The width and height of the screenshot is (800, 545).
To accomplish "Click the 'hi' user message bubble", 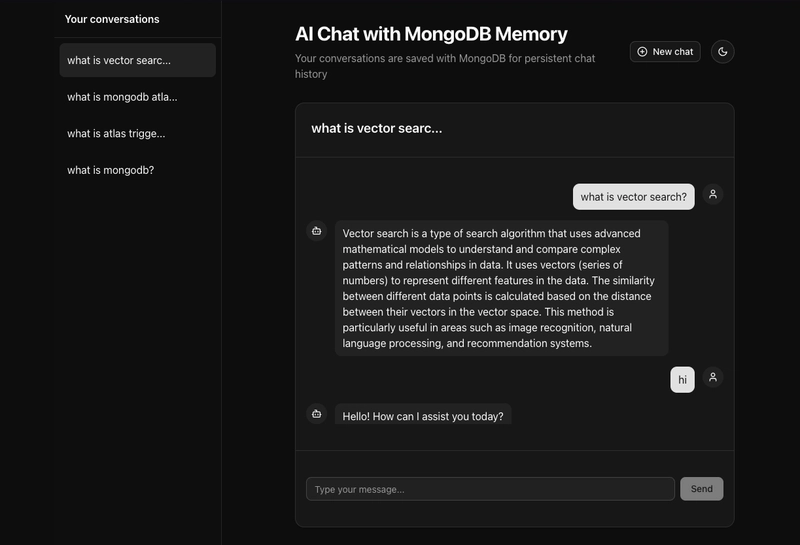I will (682, 380).
